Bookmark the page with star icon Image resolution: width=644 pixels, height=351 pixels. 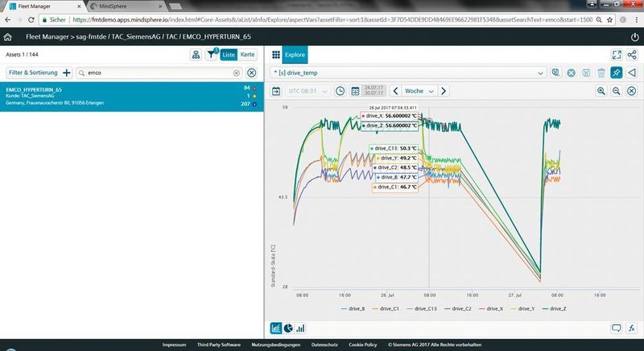click(x=610, y=19)
